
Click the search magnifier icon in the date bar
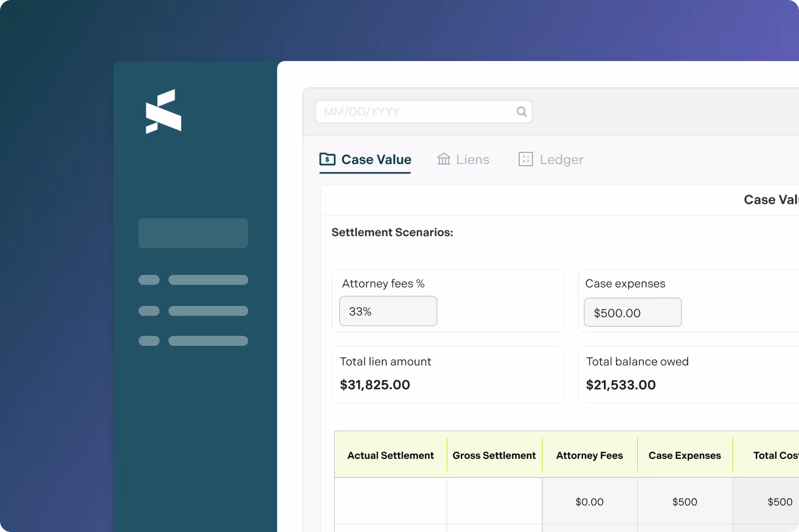click(521, 111)
